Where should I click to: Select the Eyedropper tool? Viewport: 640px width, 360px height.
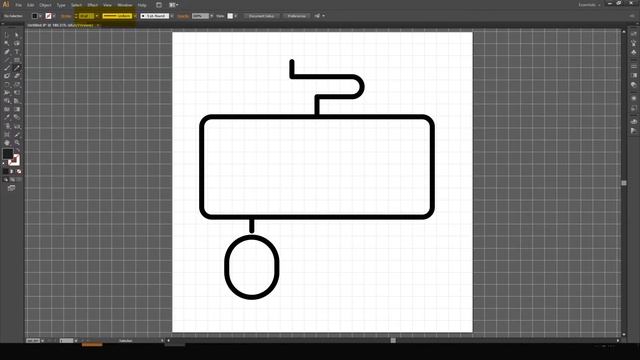click(7, 118)
